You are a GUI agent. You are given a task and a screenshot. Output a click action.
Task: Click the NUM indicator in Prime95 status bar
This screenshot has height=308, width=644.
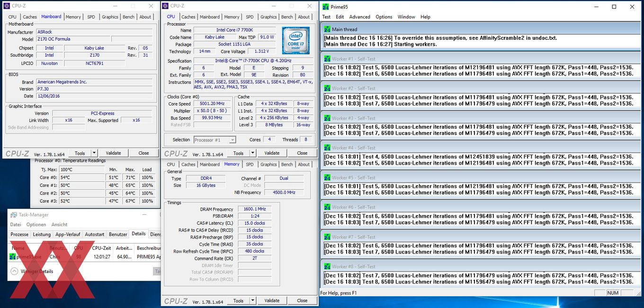pos(613,293)
